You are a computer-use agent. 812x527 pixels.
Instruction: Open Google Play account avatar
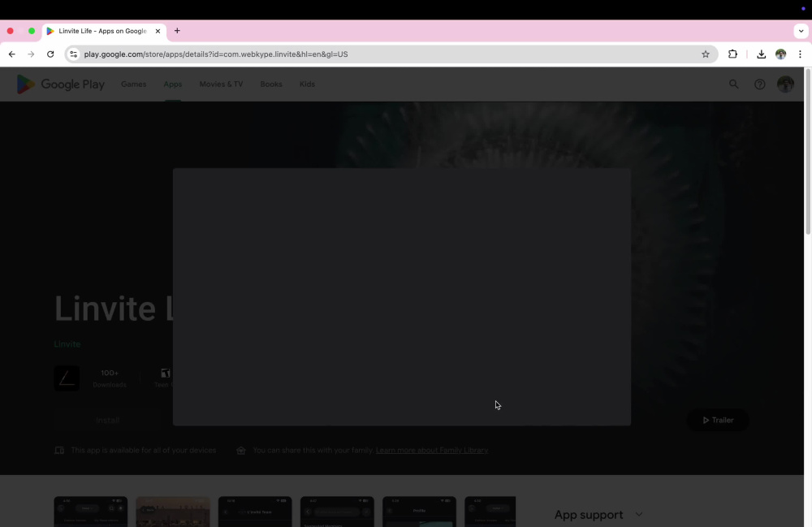point(785,84)
